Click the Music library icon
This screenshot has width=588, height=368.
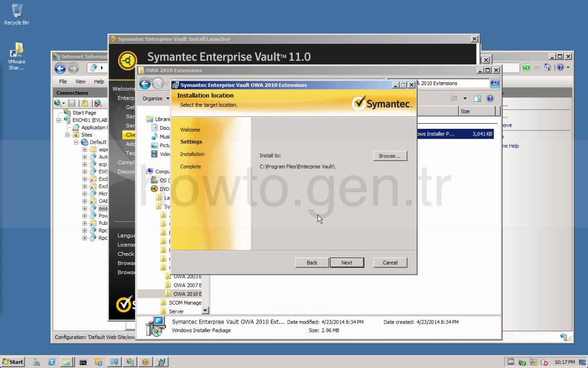tap(154, 136)
